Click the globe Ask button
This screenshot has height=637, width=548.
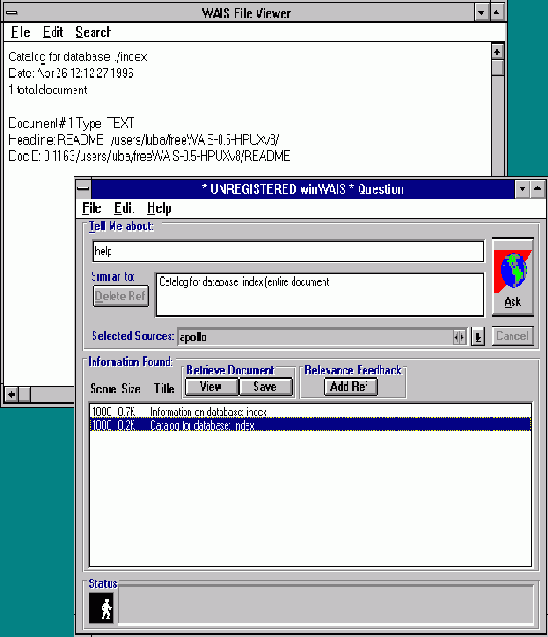point(513,277)
